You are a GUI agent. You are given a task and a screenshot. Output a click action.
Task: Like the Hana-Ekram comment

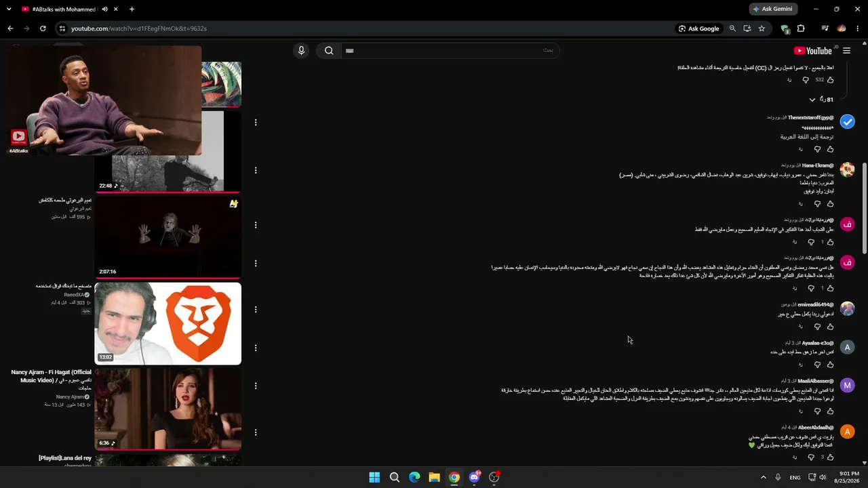[x=831, y=204]
